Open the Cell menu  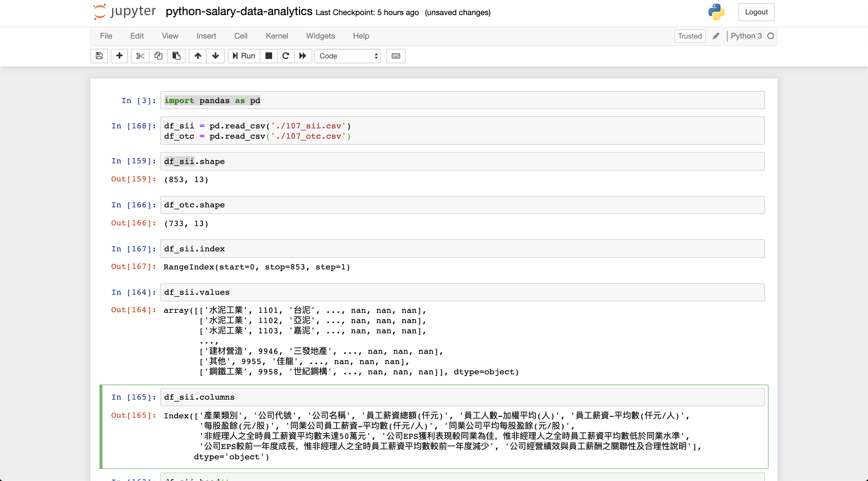(241, 36)
